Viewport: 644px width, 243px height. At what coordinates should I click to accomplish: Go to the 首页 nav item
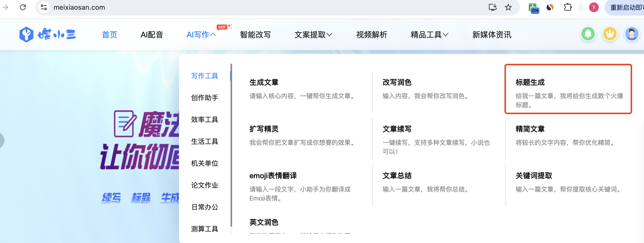109,35
